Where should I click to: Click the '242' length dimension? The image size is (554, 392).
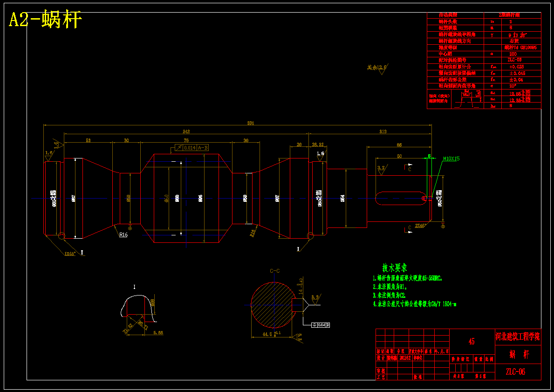coord(186,131)
